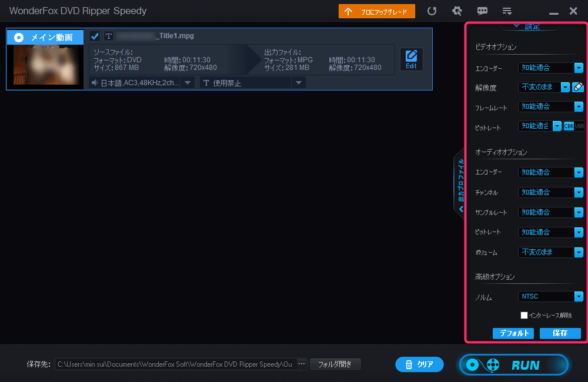588x382 pixels.
Task: Click the refresh arrow icon in title bar
Action: [x=432, y=11]
